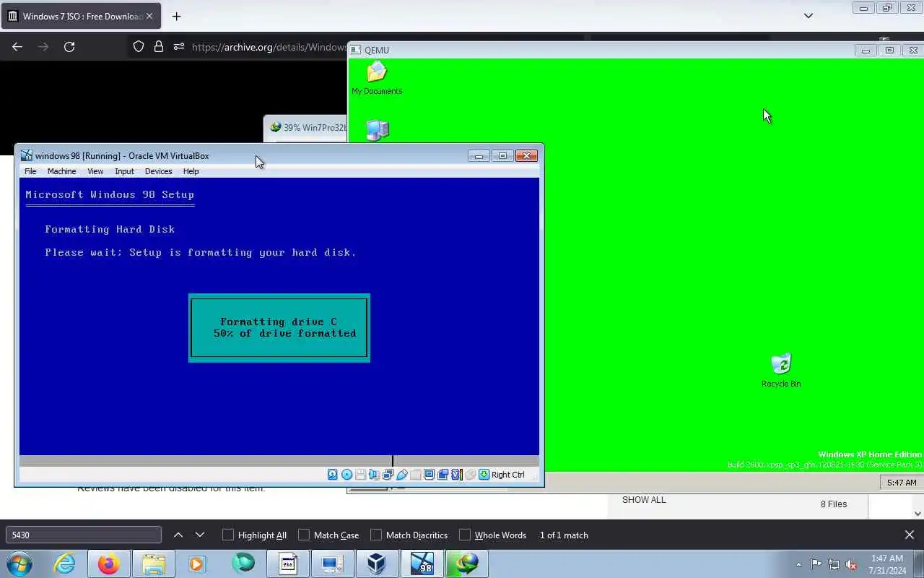The width and height of the screenshot is (924, 578).
Task: Reload the archive.org page
Action: pos(69,47)
